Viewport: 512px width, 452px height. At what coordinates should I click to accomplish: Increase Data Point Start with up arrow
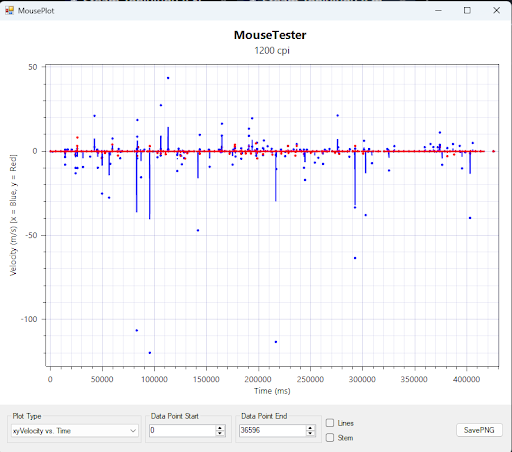220,428
